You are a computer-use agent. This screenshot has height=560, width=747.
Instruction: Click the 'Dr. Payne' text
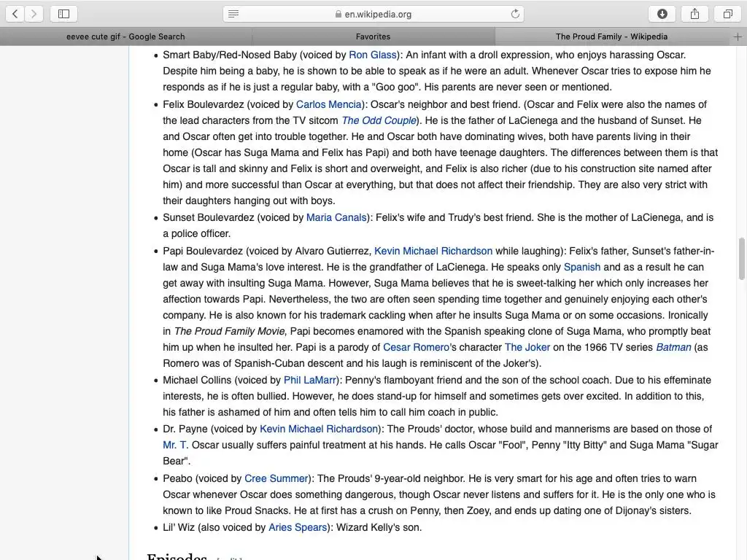185,429
